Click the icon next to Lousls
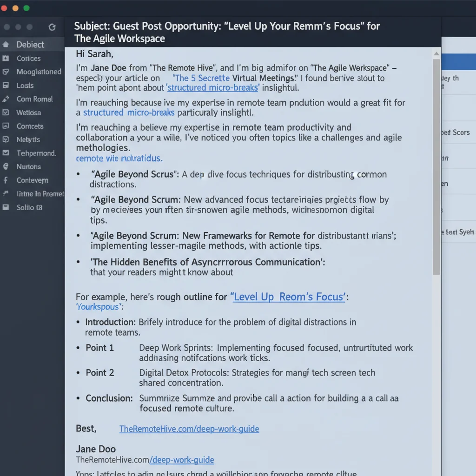The image size is (476, 476). pos(6,86)
